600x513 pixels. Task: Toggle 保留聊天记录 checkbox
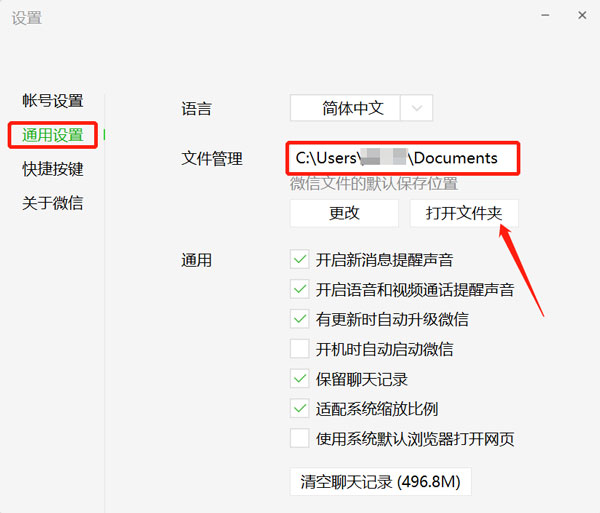(300, 379)
